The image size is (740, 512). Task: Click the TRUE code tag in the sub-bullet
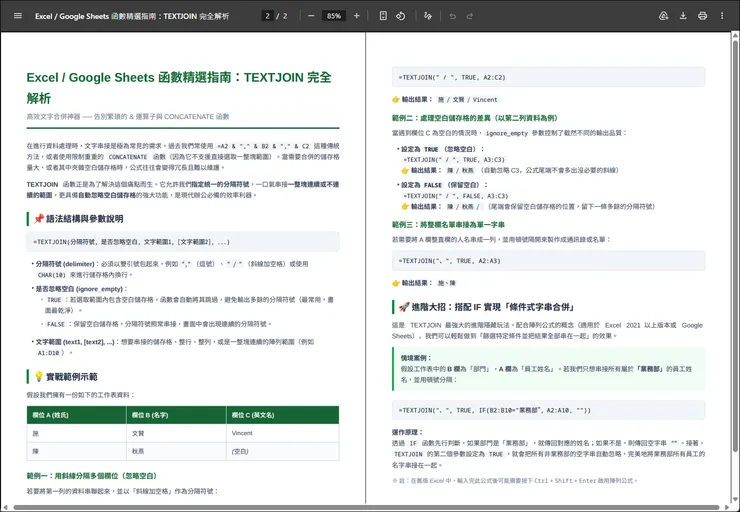[54, 300]
